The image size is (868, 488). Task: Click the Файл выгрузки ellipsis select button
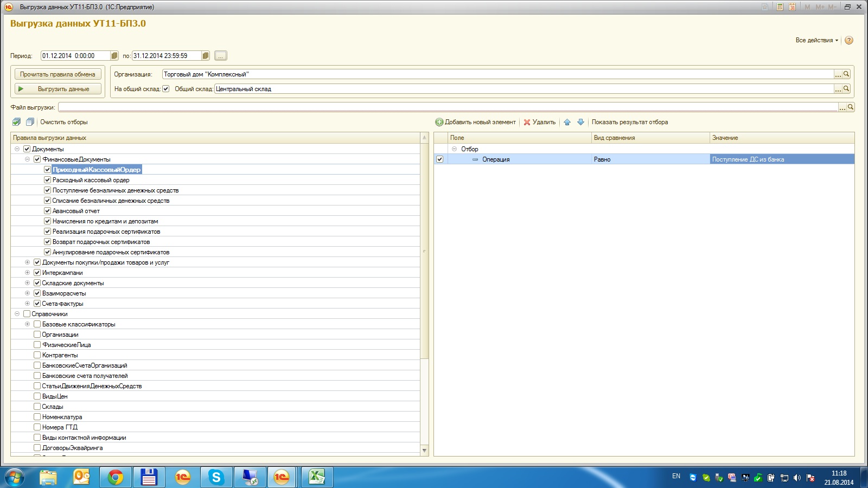coord(843,107)
